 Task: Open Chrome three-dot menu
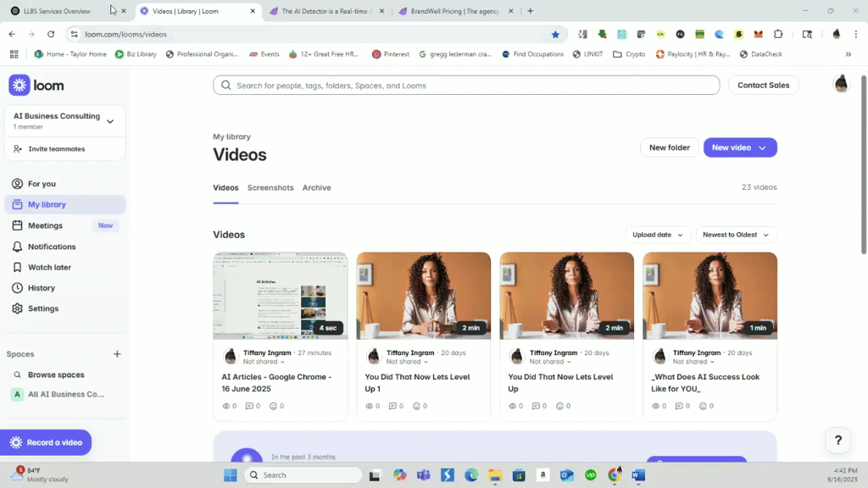pyautogui.click(x=856, y=34)
